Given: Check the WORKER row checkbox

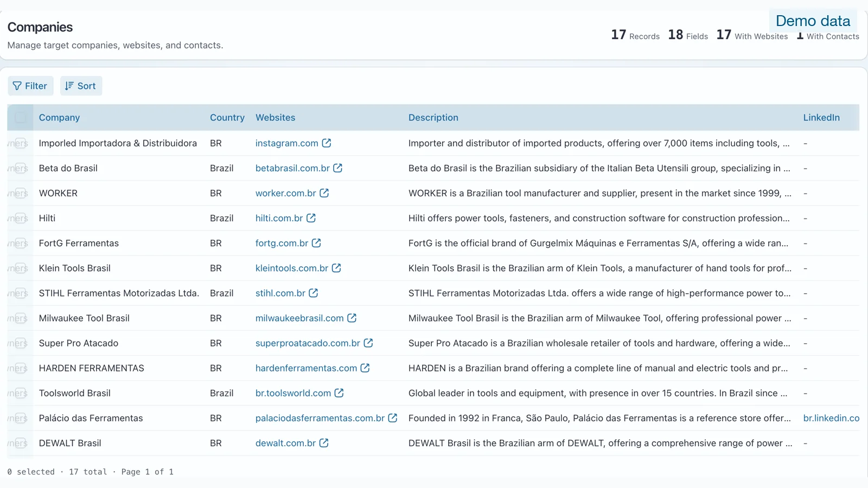Looking at the screenshot, I should [x=21, y=193].
